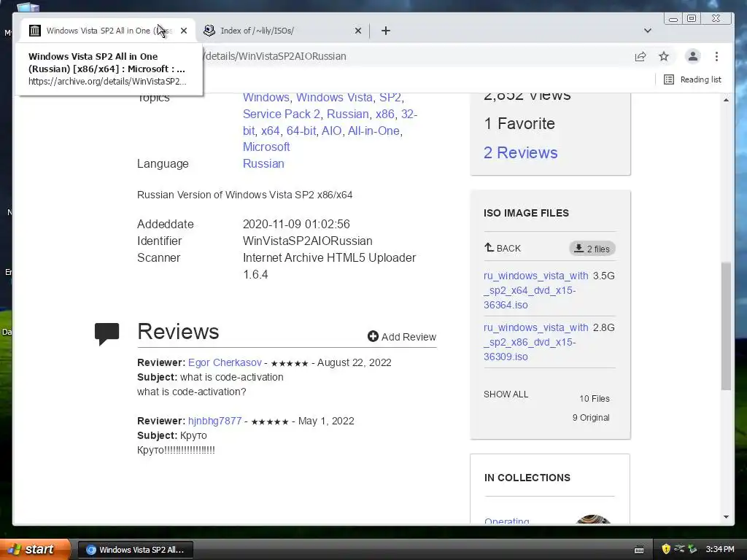Open the Microsoft topic link

(x=266, y=147)
